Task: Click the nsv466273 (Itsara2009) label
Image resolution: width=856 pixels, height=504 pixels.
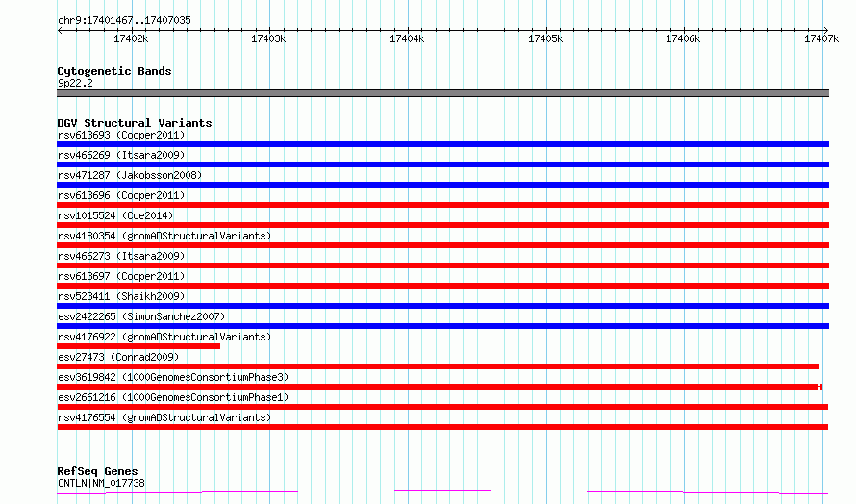Action: click(x=121, y=256)
